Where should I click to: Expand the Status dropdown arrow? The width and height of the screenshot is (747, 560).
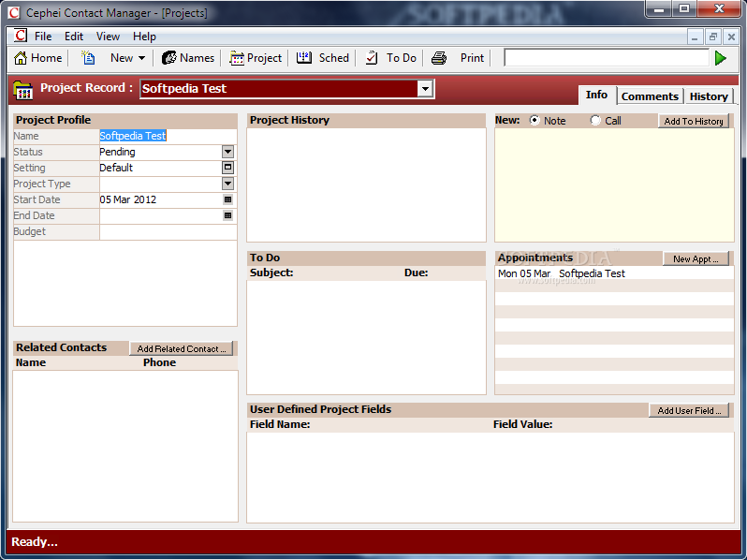click(x=227, y=152)
